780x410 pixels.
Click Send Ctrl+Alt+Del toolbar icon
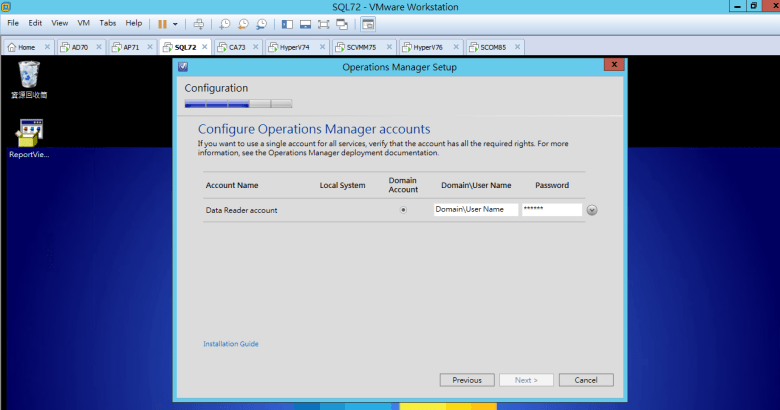(198, 23)
